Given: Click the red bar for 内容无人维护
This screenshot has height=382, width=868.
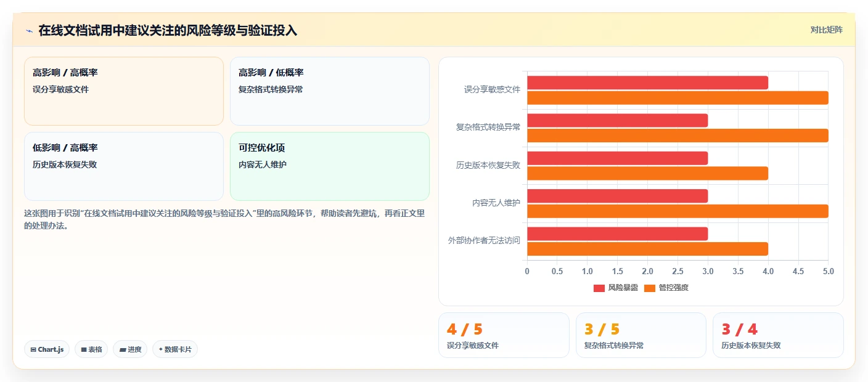Looking at the screenshot, I should (x=617, y=196).
